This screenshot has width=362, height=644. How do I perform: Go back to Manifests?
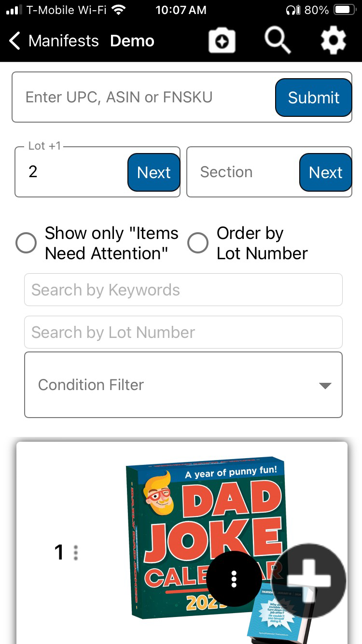pos(63,41)
